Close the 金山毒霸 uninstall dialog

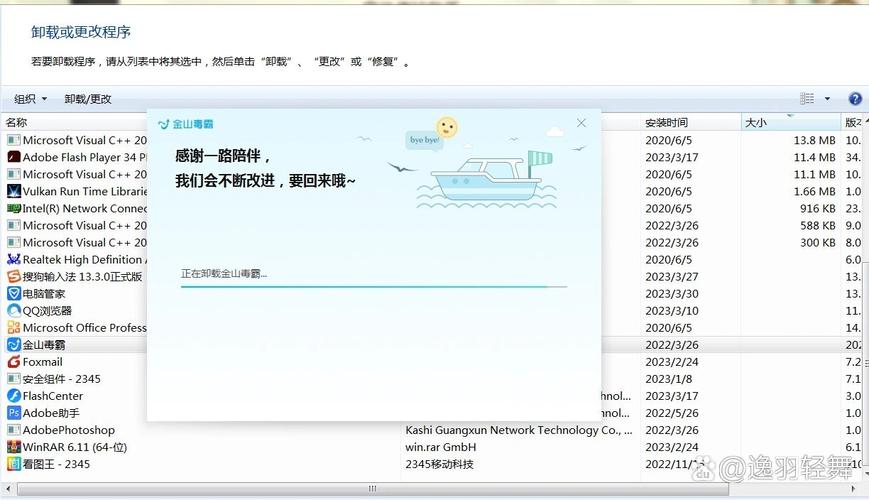(581, 123)
